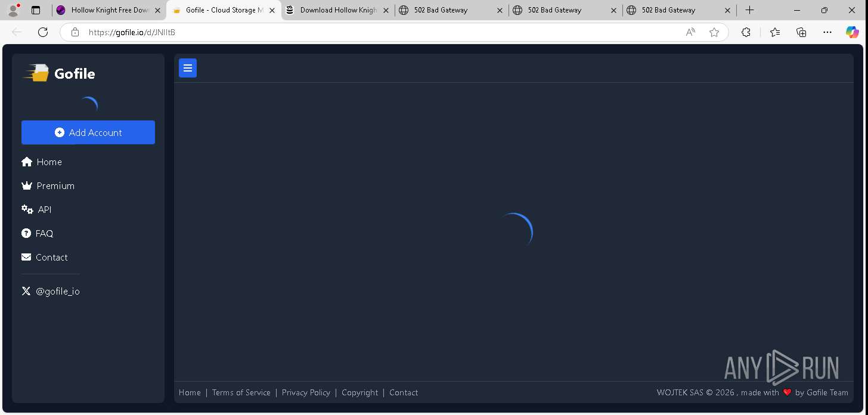
Task: Open the Extensions puzzle icon
Action: click(746, 32)
